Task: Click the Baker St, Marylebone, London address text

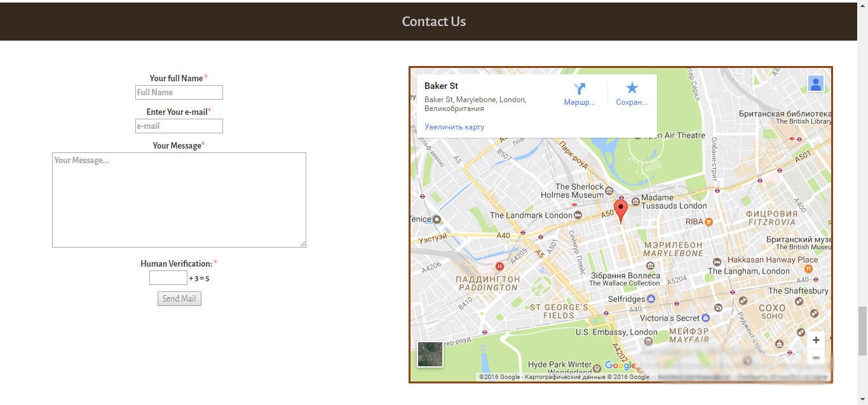Action: click(x=475, y=104)
